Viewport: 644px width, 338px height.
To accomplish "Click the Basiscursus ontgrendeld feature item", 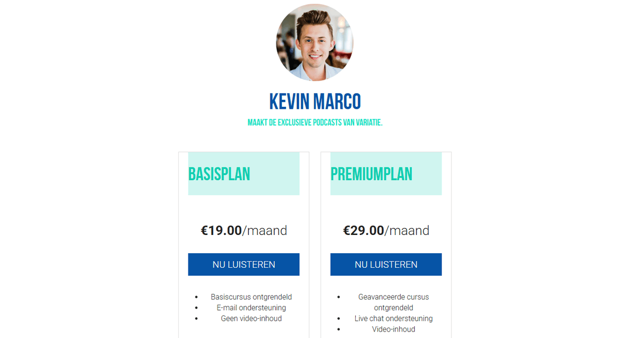I will 251,297.
